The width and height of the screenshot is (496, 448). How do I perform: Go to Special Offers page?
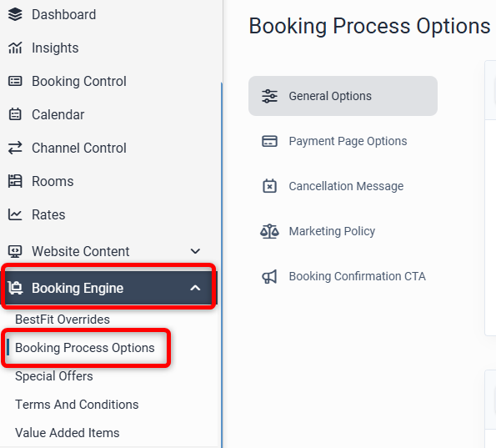54,376
